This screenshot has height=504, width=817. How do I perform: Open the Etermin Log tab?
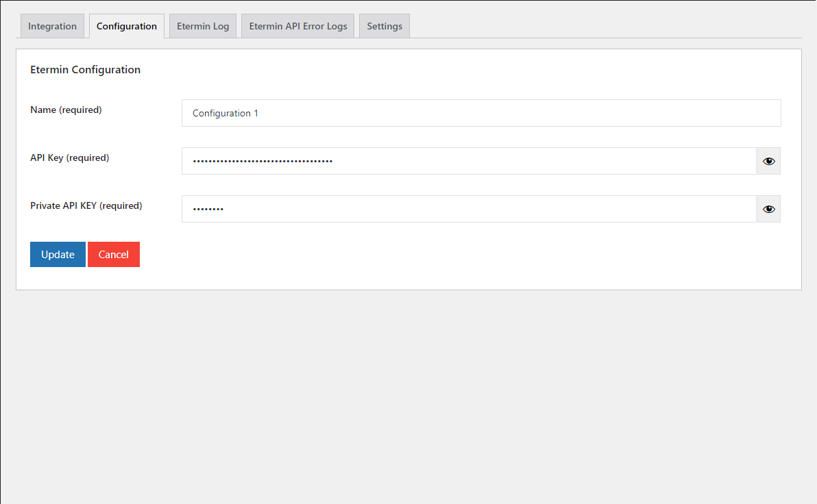203,26
